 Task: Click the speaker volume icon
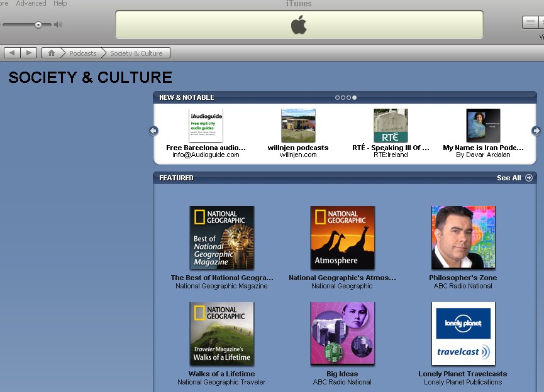click(x=58, y=24)
